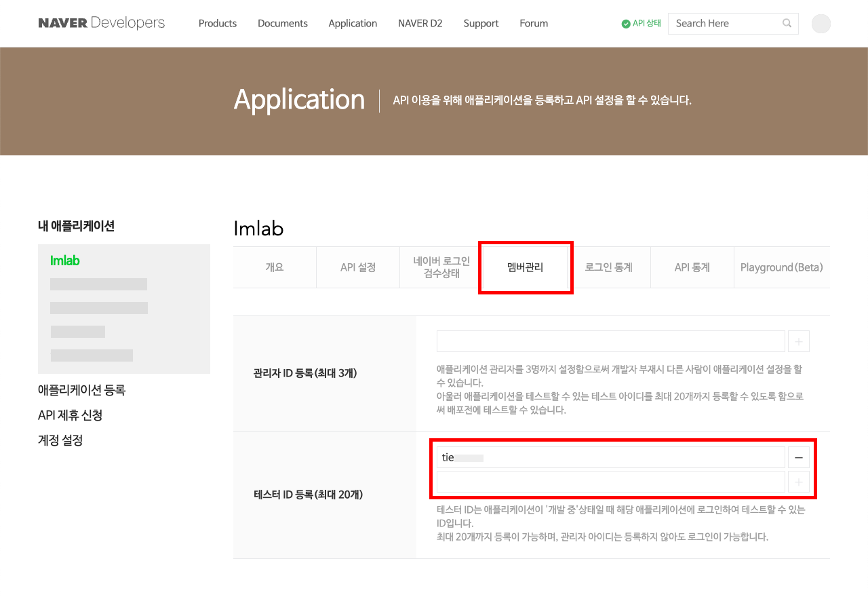This screenshot has height=597, width=868.
Task: Open the 로그인 통계 tab
Action: point(609,267)
